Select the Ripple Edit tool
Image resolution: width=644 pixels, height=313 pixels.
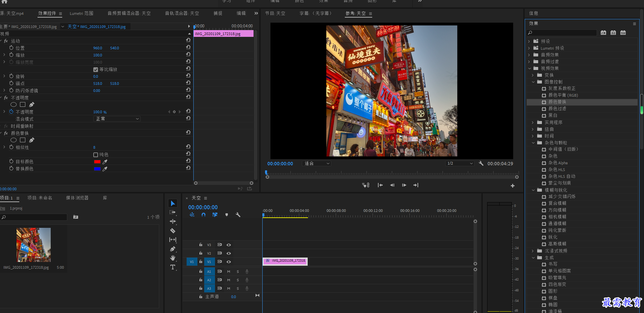[173, 221]
